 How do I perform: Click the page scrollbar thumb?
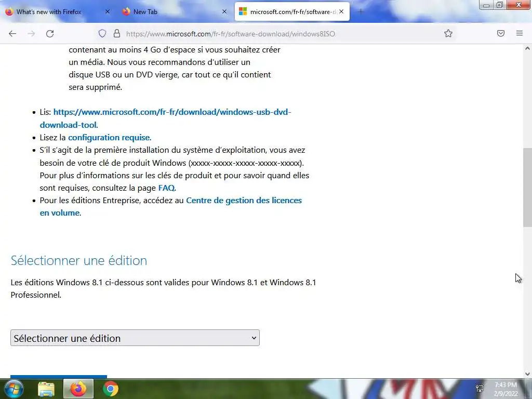527,188
